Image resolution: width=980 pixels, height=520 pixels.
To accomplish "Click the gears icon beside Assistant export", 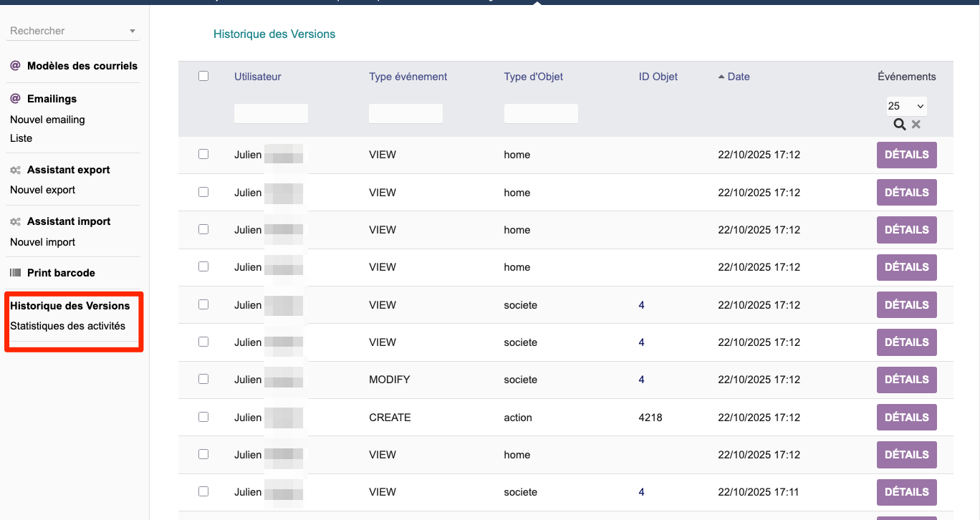I will [x=15, y=170].
